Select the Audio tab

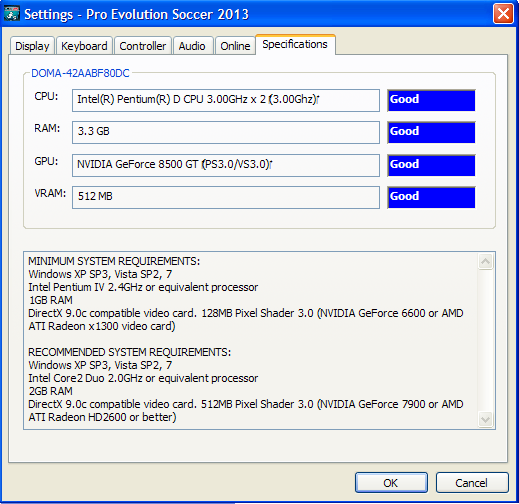(x=192, y=46)
